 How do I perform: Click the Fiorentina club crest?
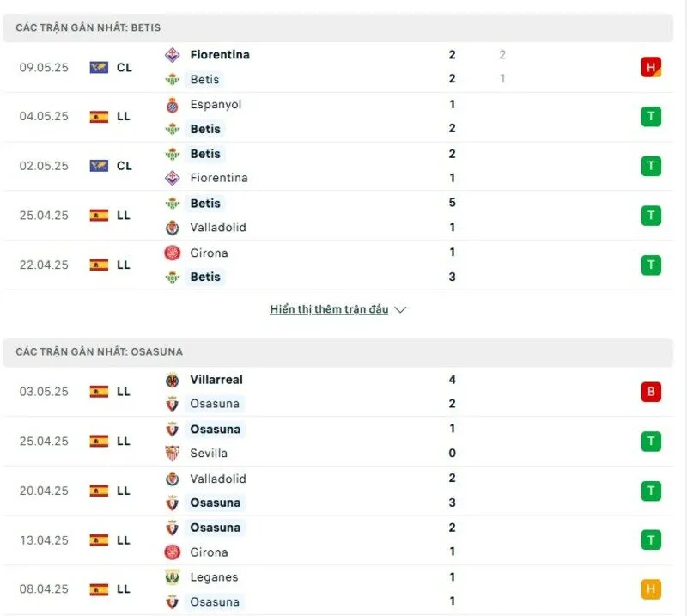pos(174,54)
